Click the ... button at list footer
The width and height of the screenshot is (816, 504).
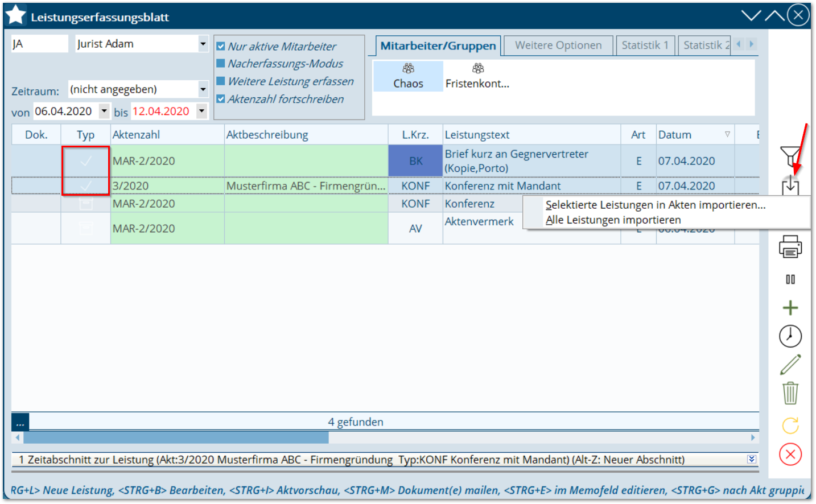[20, 422]
